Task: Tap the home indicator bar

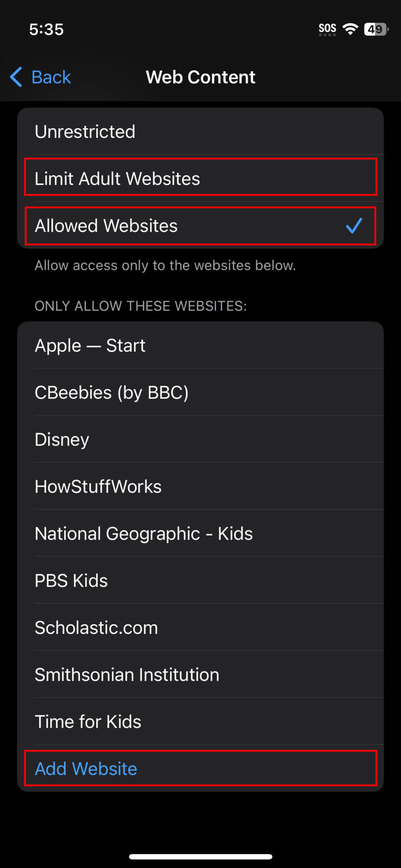Action: pos(200,855)
